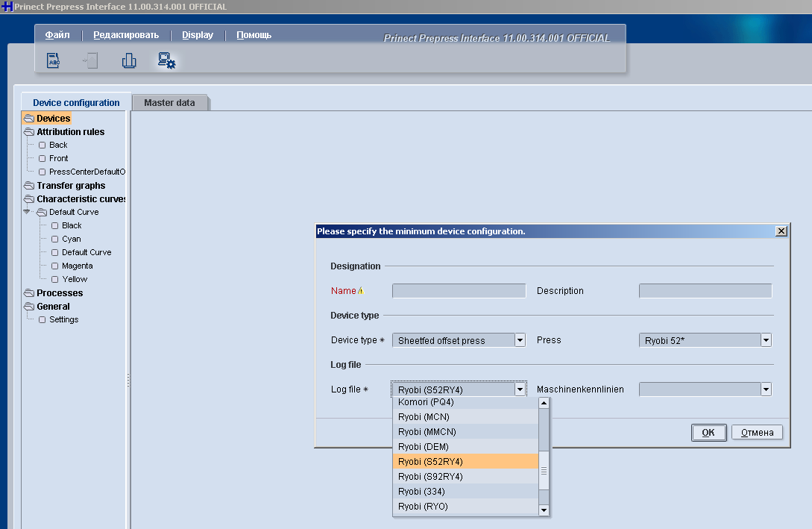The width and height of the screenshot is (812, 529).
Task: Click the Default Curve folder icon
Action: pyautogui.click(x=42, y=213)
